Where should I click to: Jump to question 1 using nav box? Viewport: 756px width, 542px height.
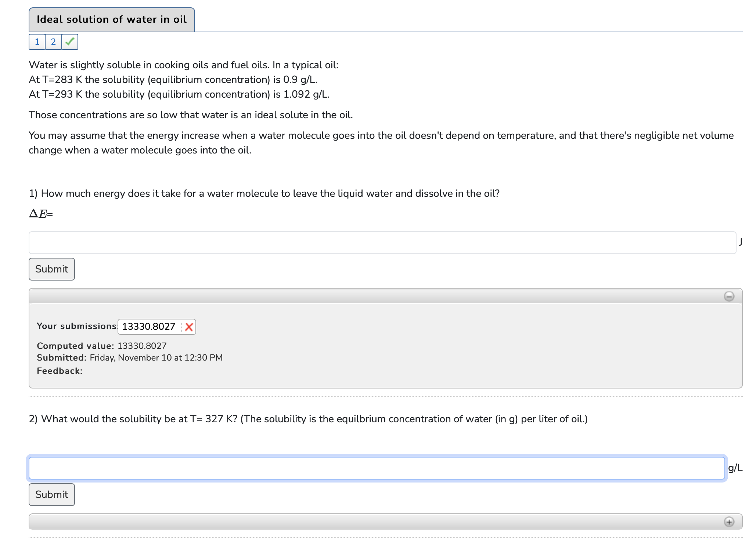[37, 42]
